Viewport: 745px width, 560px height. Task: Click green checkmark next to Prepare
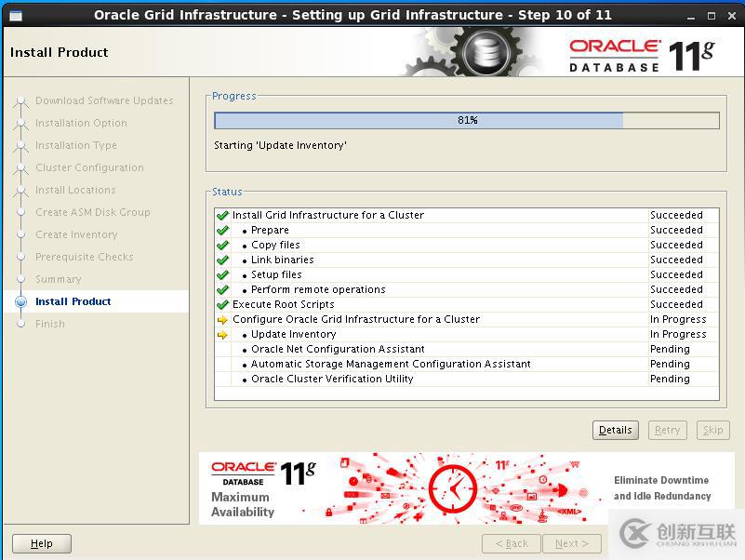pyautogui.click(x=222, y=230)
